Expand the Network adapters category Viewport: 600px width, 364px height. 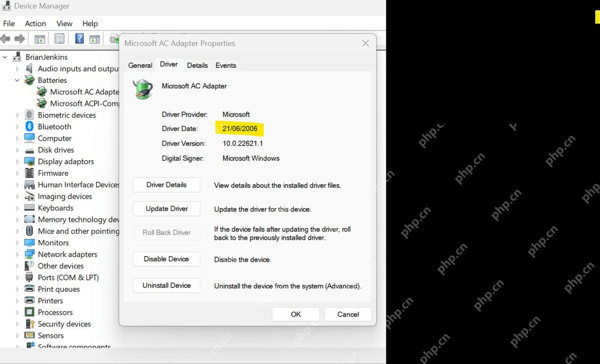coord(17,254)
